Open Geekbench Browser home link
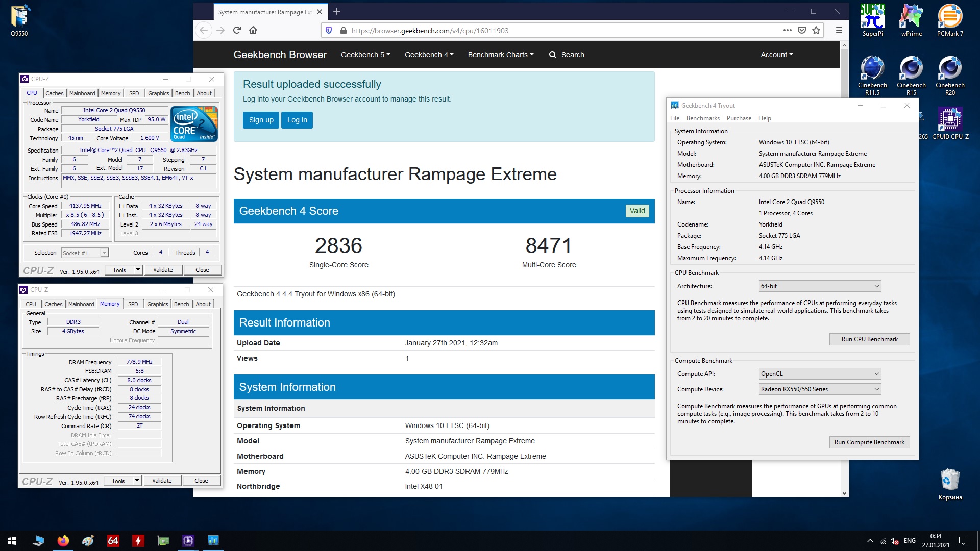This screenshot has width=980, height=551. pos(280,55)
